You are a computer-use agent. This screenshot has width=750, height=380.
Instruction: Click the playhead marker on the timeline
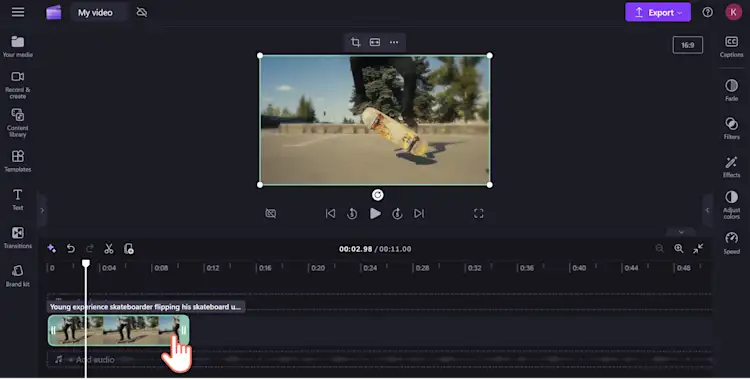86,263
